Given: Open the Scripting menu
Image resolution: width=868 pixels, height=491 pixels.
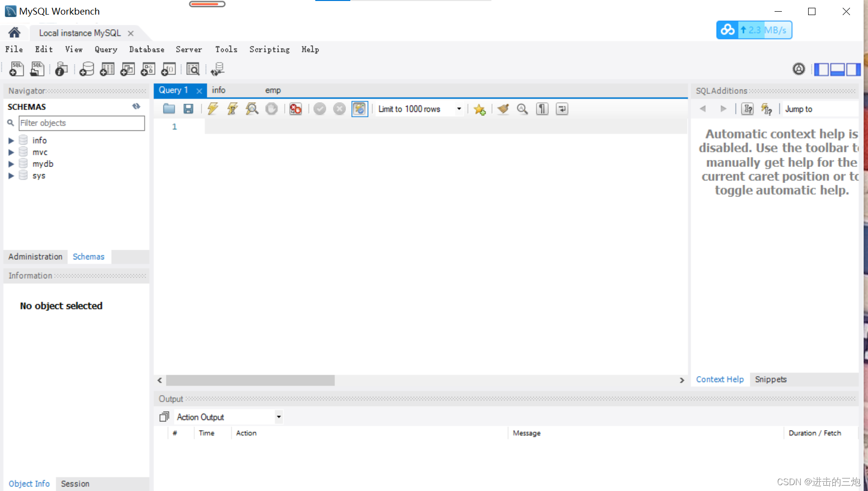Looking at the screenshot, I should coord(269,49).
